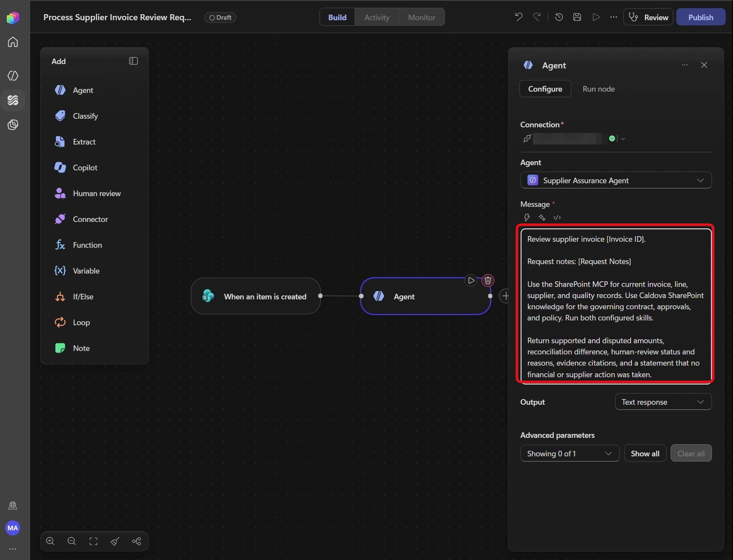Click the Publish button

tap(701, 17)
